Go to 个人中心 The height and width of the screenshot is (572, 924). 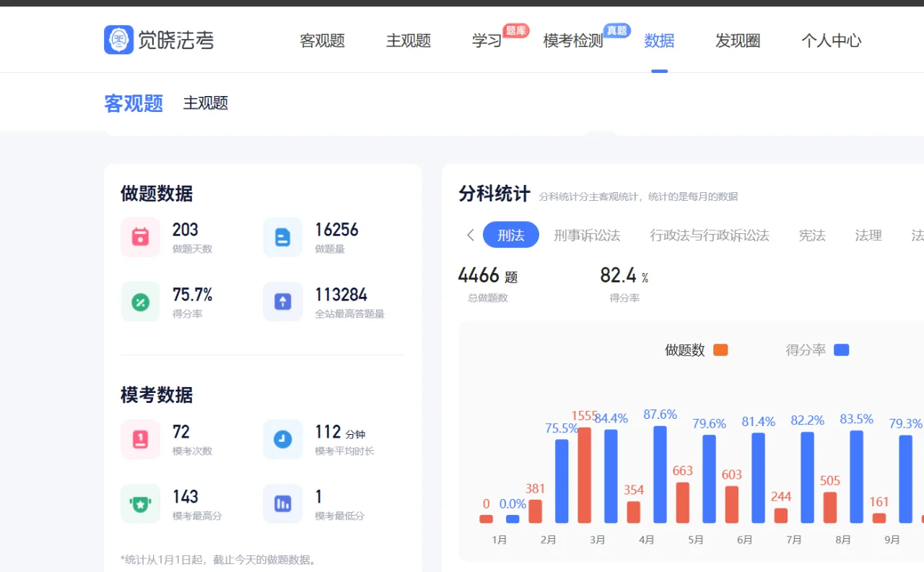831,41
